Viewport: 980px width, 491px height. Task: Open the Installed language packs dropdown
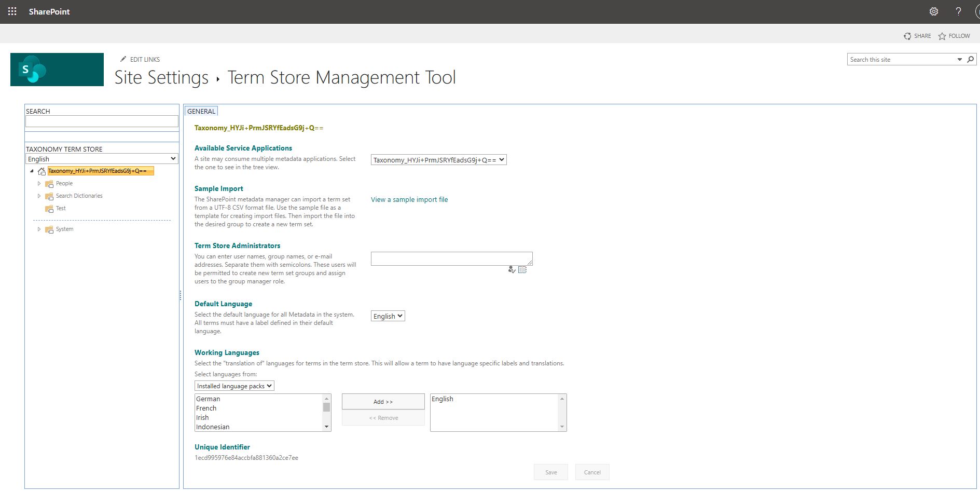(234, 386)
